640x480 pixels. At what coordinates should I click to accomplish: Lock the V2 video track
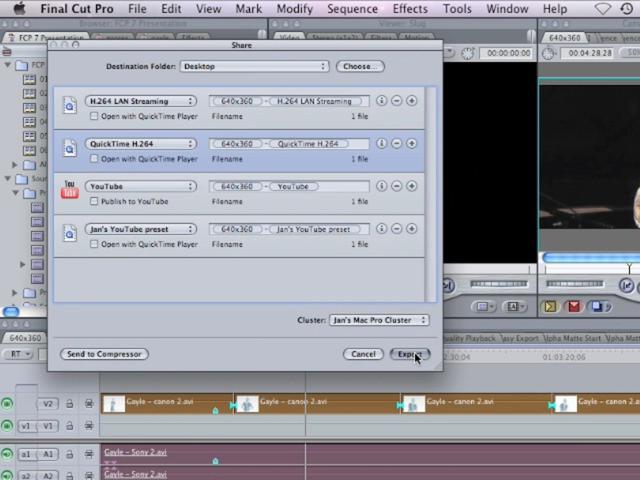(70, 404)
